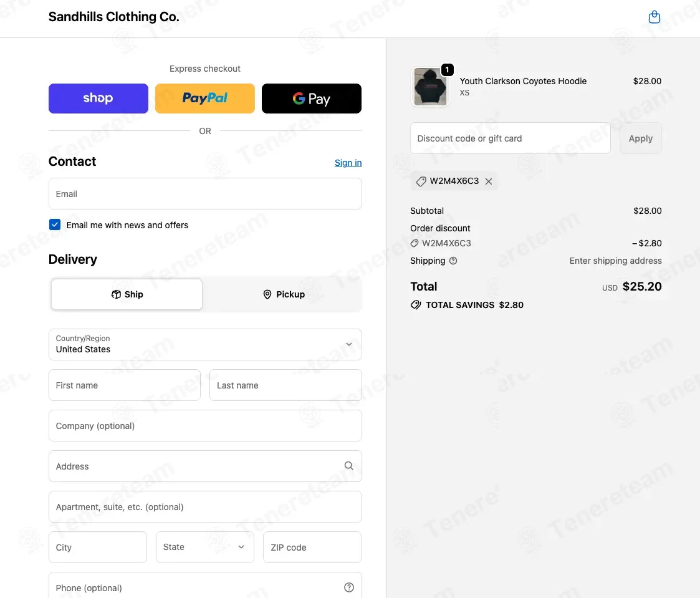Choose PayPal express checkout

tap(205, 99)
